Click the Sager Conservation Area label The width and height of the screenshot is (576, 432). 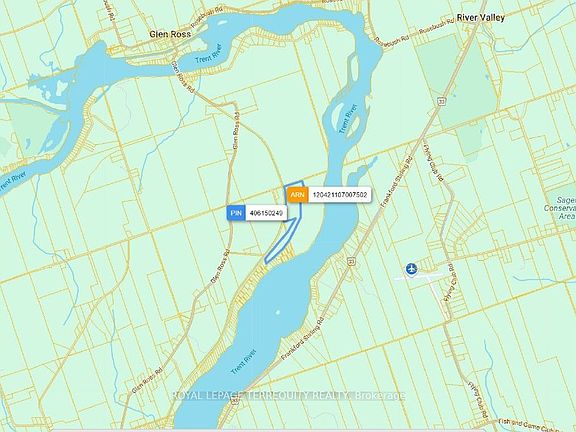coord(562,208)
